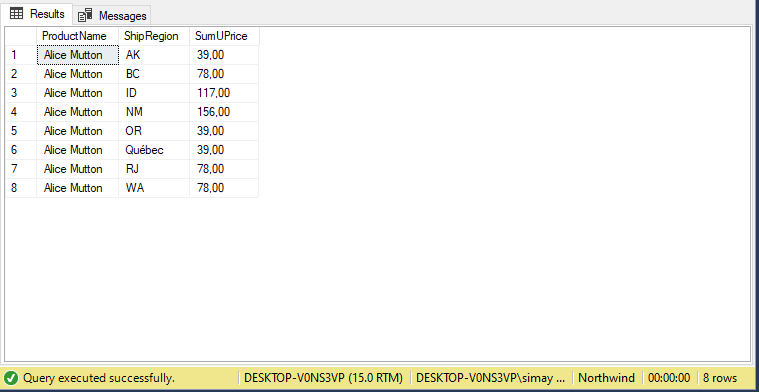Viewport: 759px width, 392px height.
Task: Select all cells via grid corner header
Action: pyautogui.click(x=21, y=36)
